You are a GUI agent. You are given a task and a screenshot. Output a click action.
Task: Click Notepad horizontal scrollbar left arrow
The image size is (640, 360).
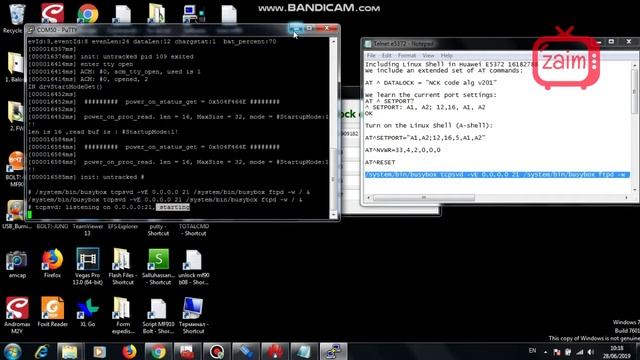[x=368, y=198]
